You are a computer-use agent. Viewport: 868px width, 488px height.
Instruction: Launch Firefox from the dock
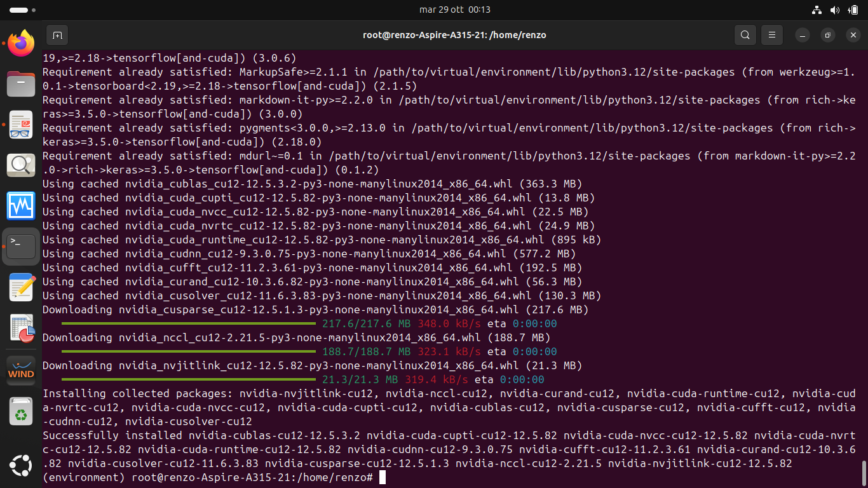(21, 43)
